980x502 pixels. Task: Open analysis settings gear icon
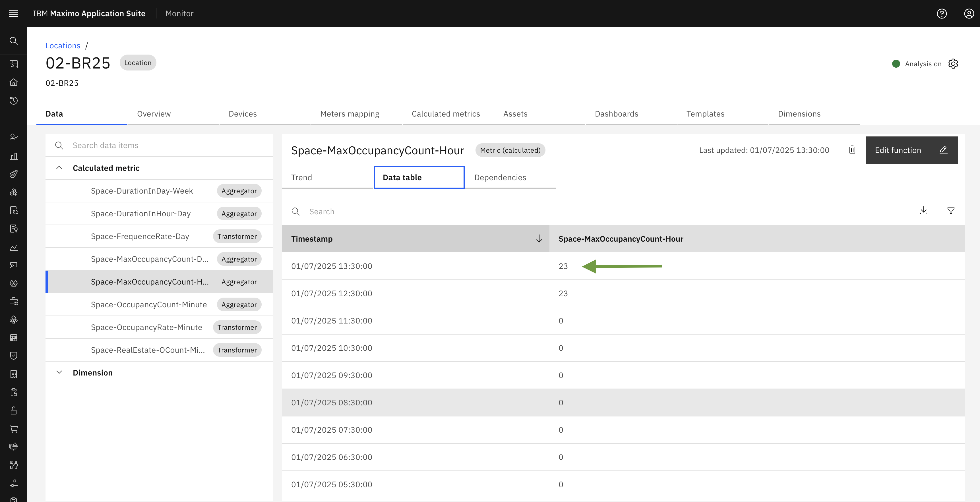tap(953, 63)
